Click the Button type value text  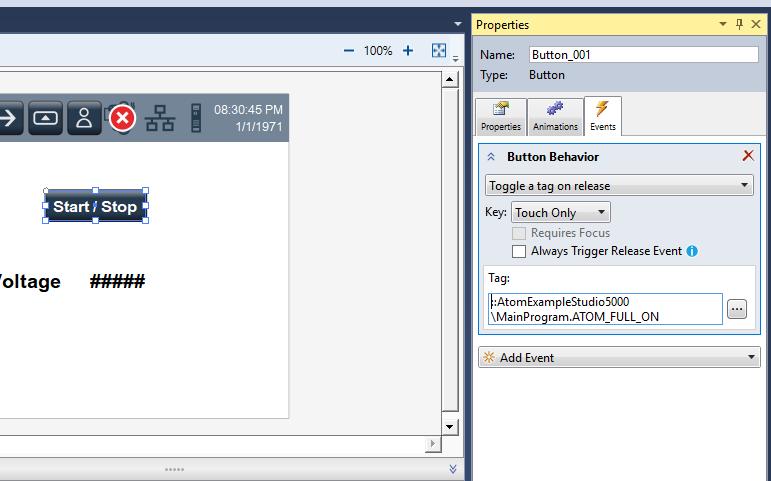(547, 75)
